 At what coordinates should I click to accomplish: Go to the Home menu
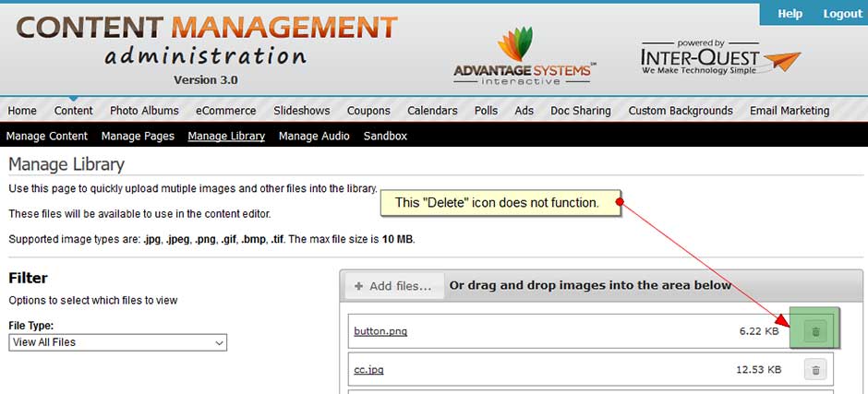click(x=22, y=111)
